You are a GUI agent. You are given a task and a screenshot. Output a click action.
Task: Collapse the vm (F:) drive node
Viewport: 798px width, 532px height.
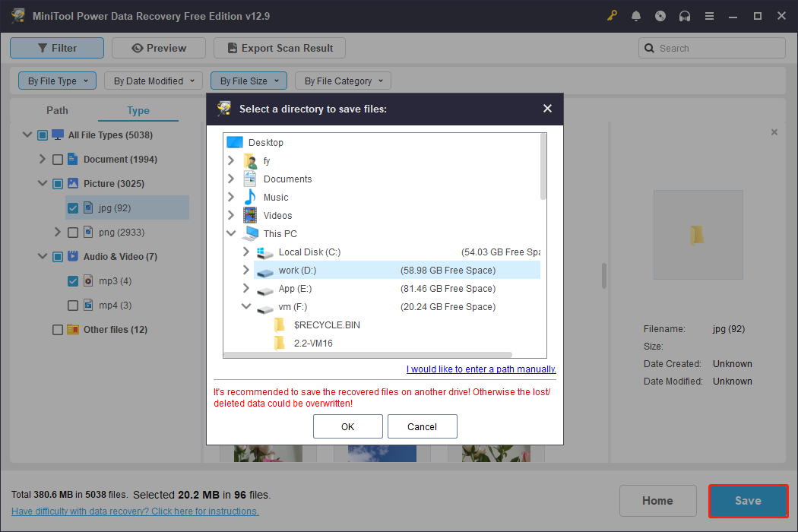pos(245,306)
